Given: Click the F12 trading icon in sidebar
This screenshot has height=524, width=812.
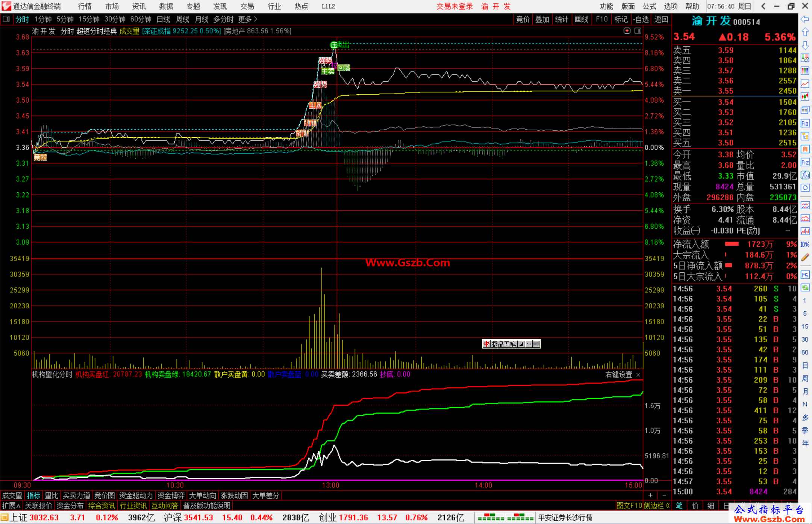Looking at the screenshot, I should pos(805,162).
